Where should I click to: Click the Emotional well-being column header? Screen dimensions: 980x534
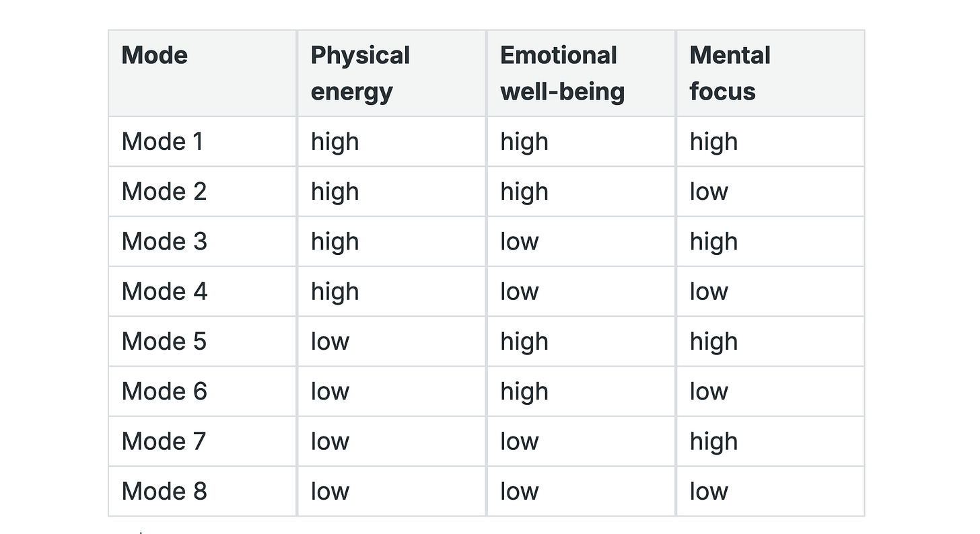click(x=562, y=73)
